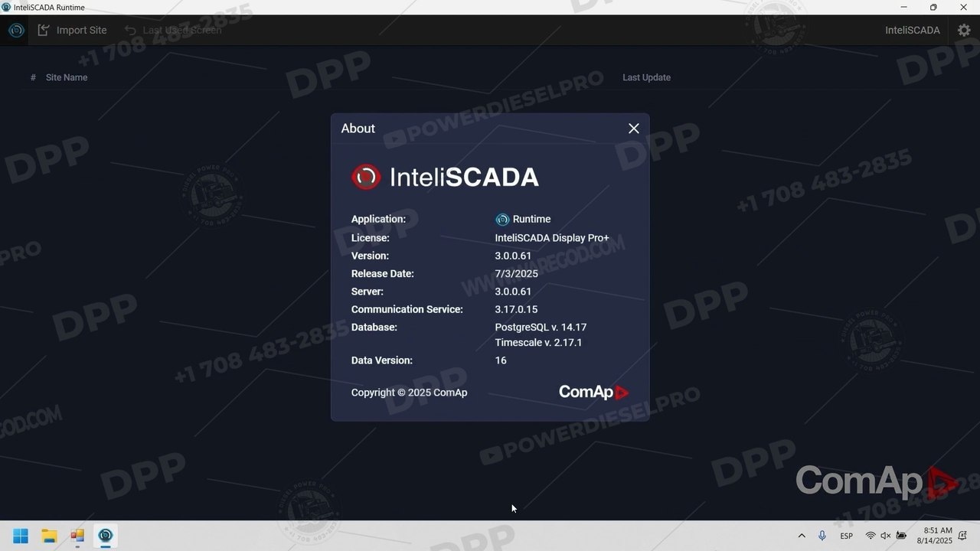Viewport: 980px width, 551px height.
Task: Click the third taskbar app icon
Action: point(77,536)
